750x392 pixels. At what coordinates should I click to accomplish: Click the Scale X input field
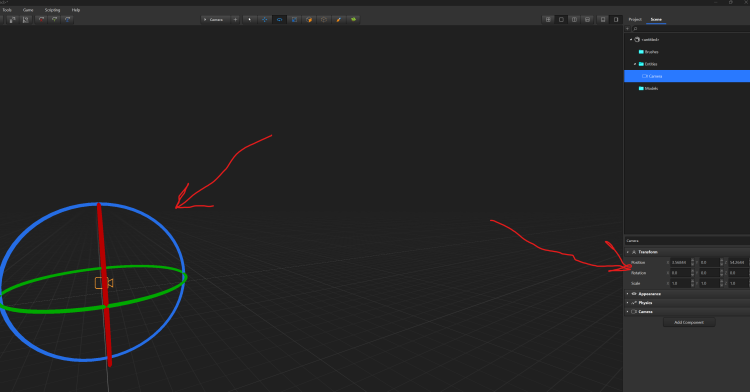680,283
